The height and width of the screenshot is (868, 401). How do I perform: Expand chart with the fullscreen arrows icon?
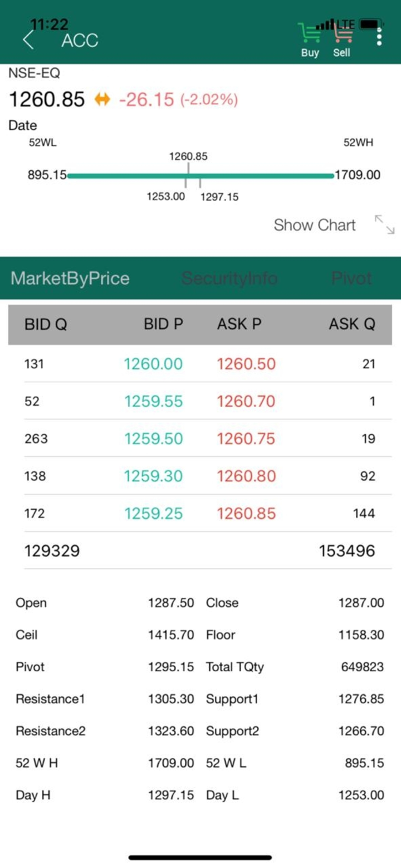384,224
